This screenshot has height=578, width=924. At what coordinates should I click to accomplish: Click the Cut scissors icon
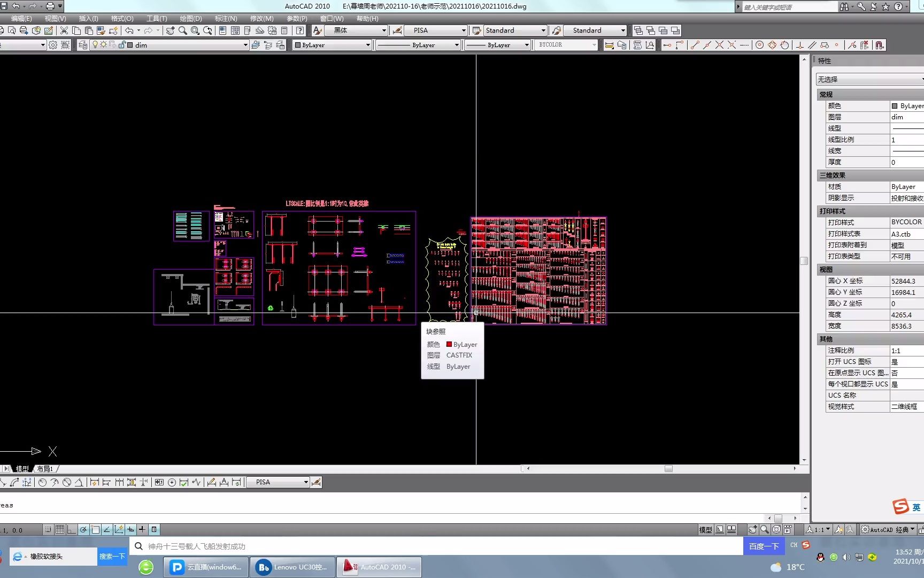64,31
